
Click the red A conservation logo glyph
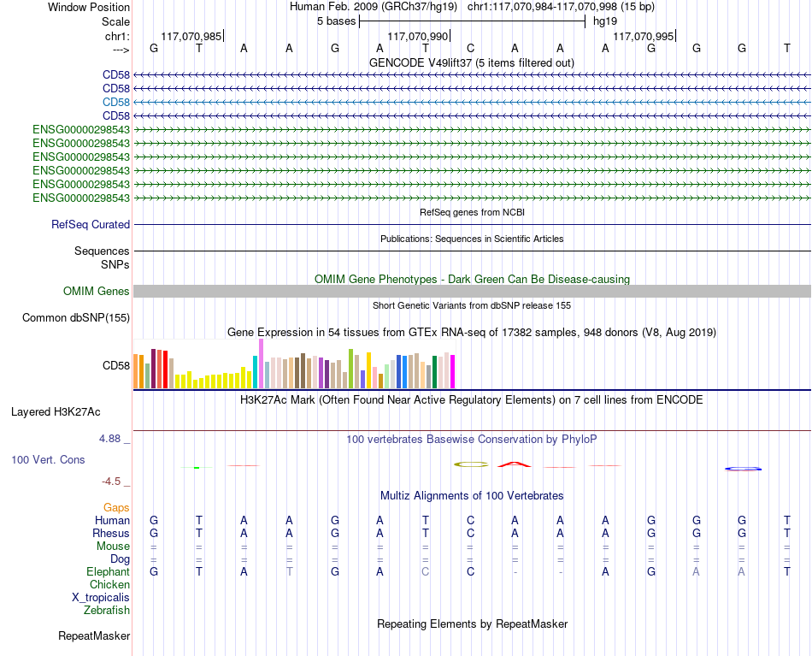point(515,464)
